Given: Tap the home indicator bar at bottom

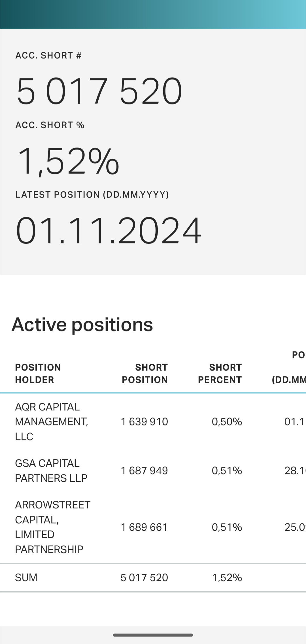Looking at the screenshot, I should [153, 635].
